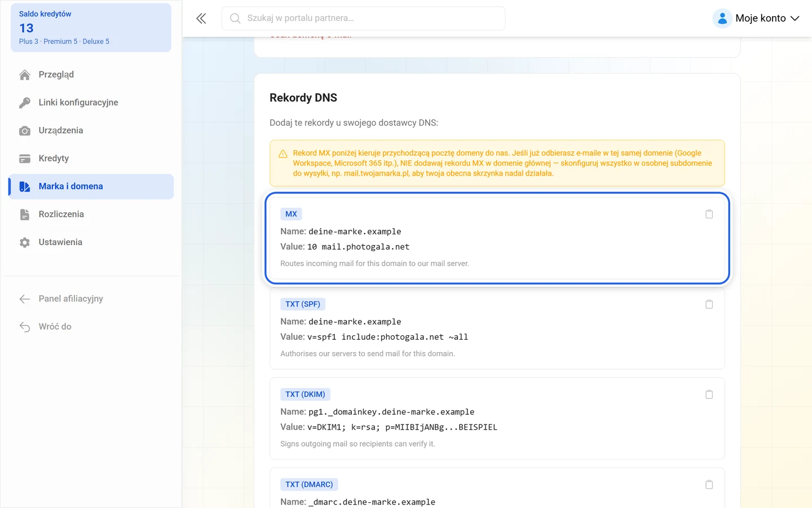The height and width of the screenshot is (508, 812).
Task: Click the left arrow icon for Panel afiliacyjny
Action: click(25, 299)
